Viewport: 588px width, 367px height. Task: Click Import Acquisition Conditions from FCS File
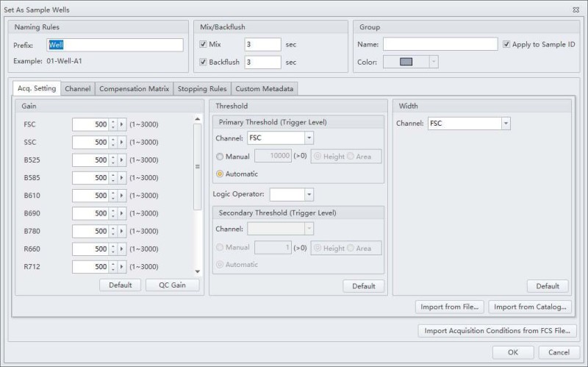point(498,331)
